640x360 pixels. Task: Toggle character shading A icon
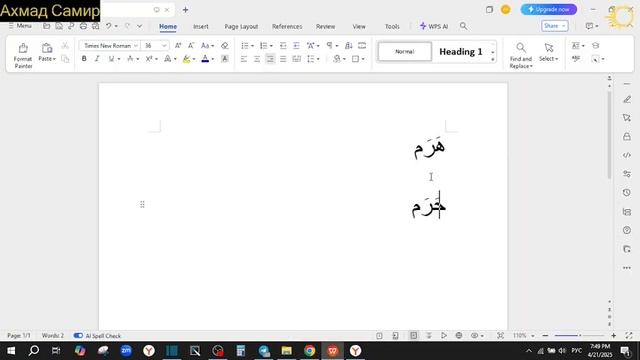click(224, 59)
